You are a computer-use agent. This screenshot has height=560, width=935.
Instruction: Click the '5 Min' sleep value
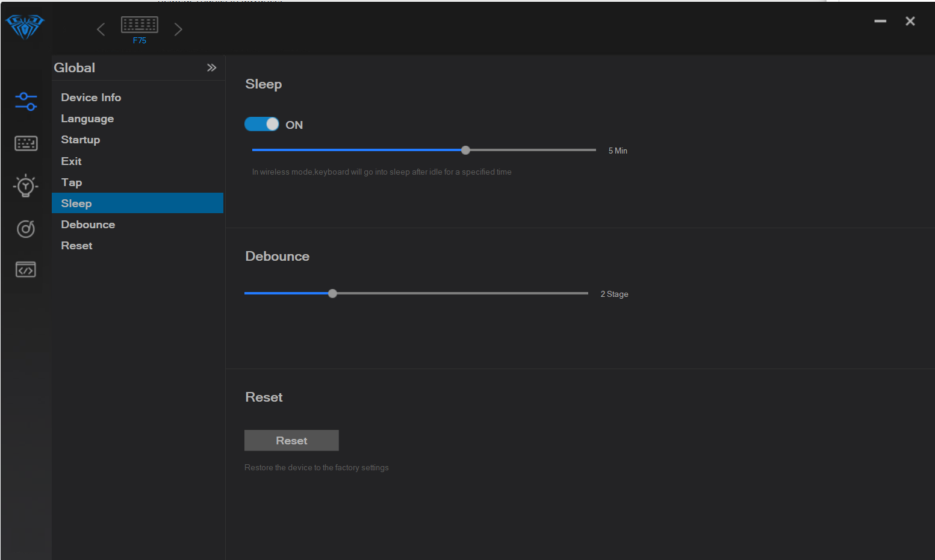[x=618, y=151]
